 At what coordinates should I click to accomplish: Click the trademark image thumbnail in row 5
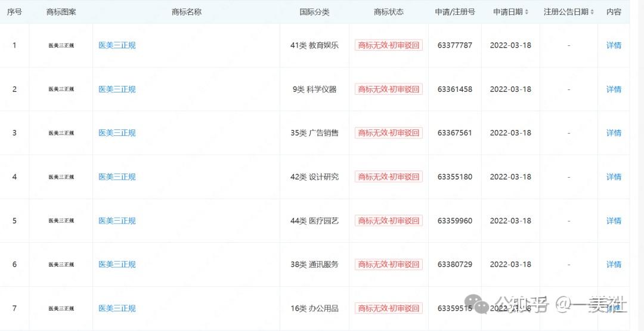[61, 221]
